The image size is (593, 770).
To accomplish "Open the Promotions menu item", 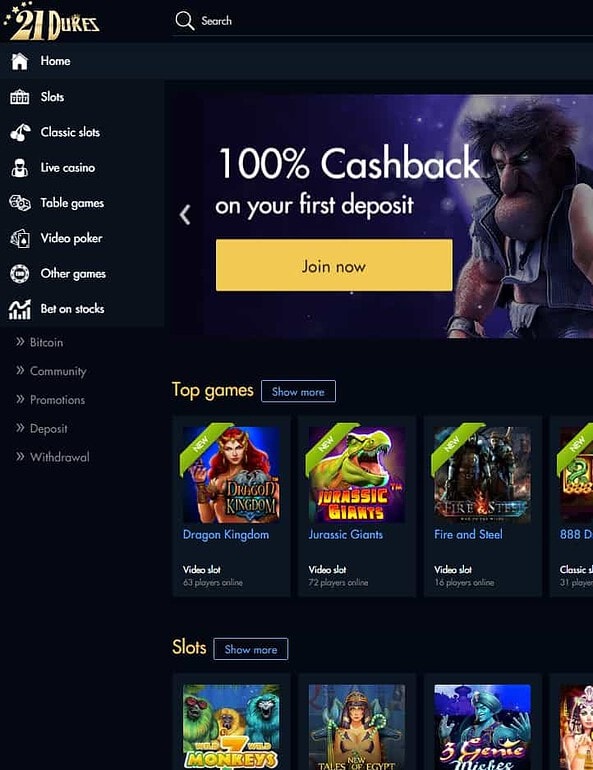I will coord(51,400).
